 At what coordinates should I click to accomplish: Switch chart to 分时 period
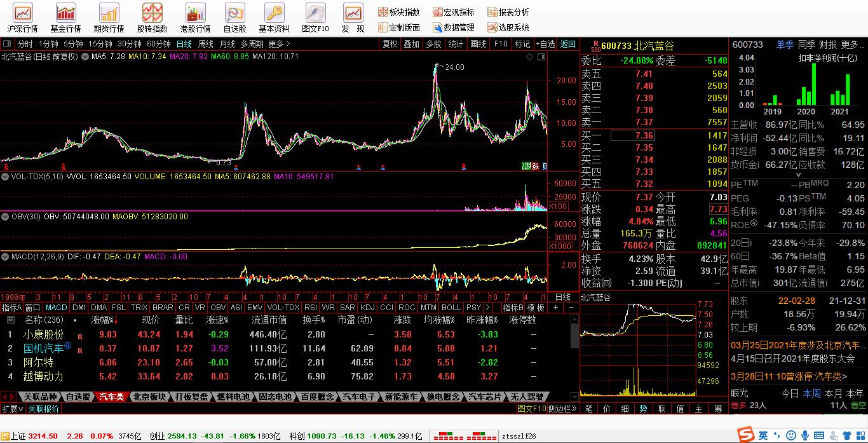25,44
